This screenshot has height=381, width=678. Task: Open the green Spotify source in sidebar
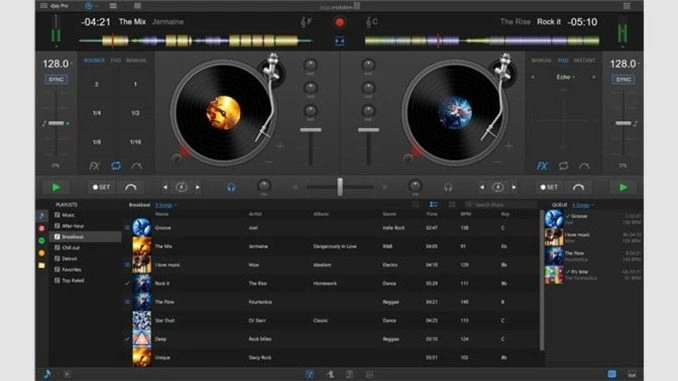tap(42, 240)
